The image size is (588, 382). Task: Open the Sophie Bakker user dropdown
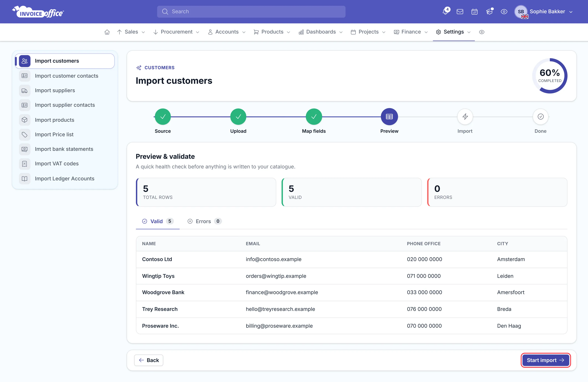[544, 12]
